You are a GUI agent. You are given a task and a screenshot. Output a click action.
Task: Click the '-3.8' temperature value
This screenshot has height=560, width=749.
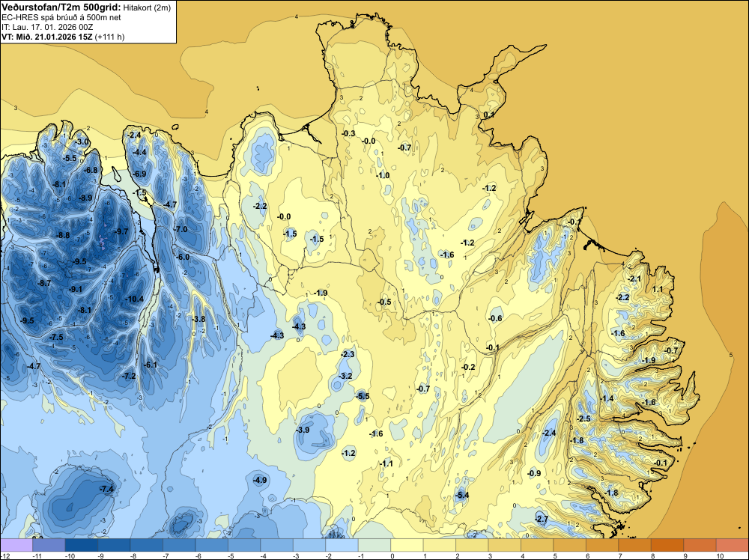click(198, 319)
